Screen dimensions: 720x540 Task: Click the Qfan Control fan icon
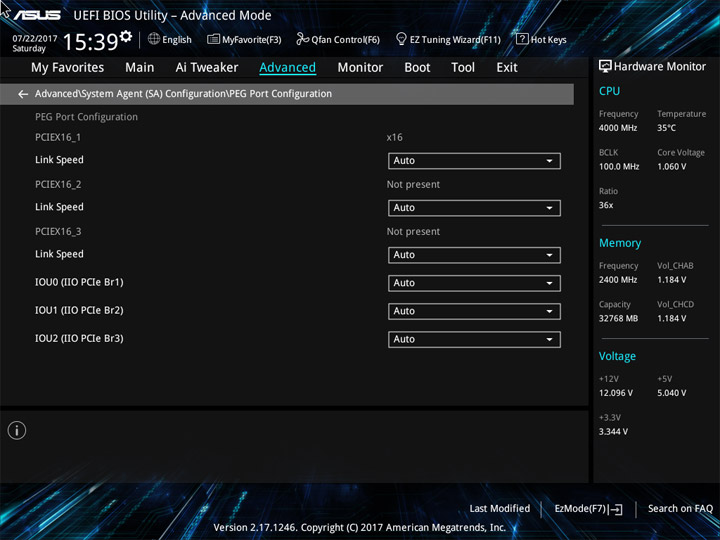302,39
